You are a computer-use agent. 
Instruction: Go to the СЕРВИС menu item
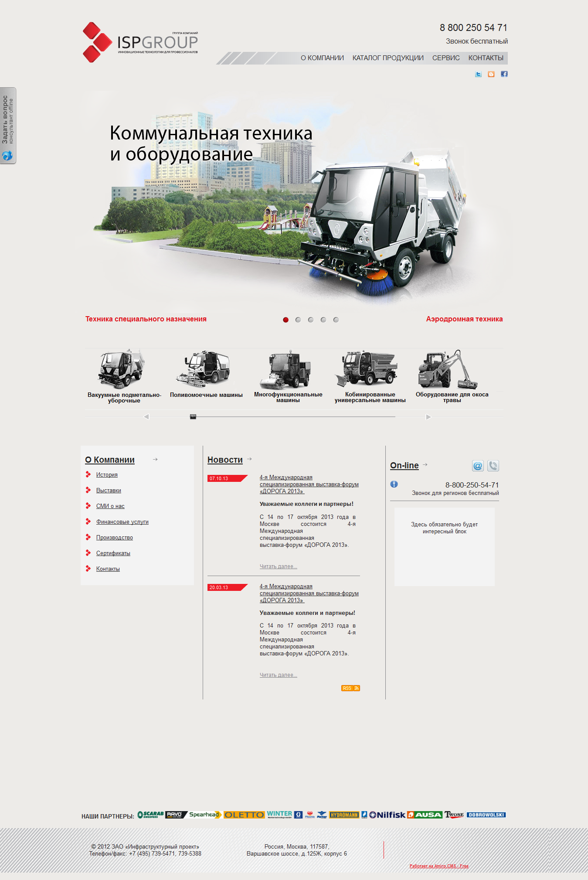(x=446, y=58)
